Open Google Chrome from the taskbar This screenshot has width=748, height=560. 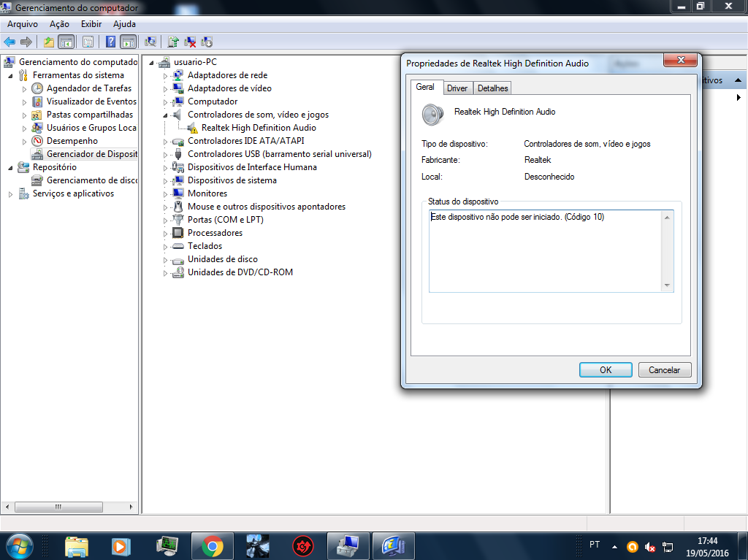pyautogui.click(x=213, y=546)
